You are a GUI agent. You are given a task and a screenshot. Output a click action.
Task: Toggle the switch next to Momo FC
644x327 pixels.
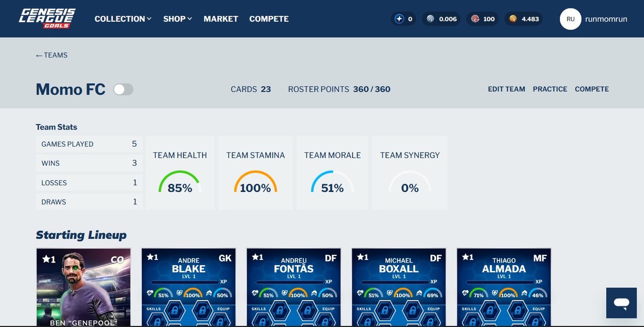tap(123, 89)
